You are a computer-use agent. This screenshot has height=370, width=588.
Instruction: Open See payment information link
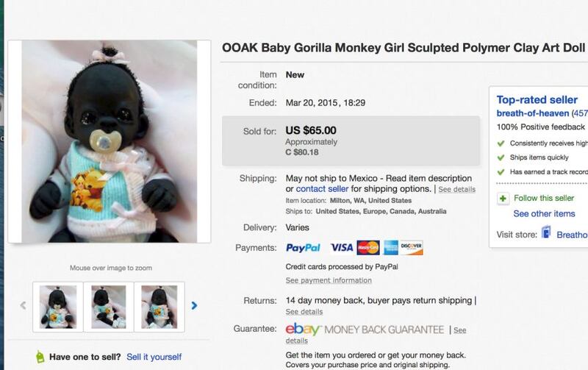coord(329,280)
